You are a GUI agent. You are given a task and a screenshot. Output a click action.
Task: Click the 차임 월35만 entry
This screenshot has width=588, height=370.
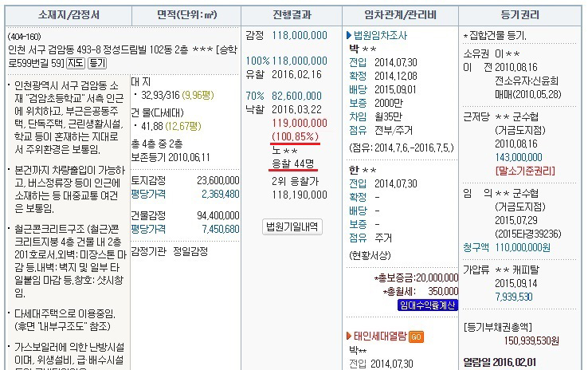click(x=376, y=116)
